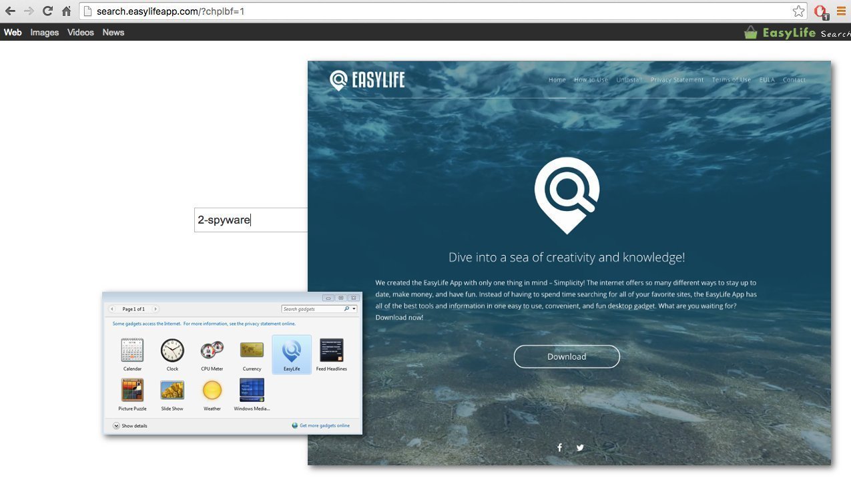Maximize the gadgets window

(x=340, y=298)
